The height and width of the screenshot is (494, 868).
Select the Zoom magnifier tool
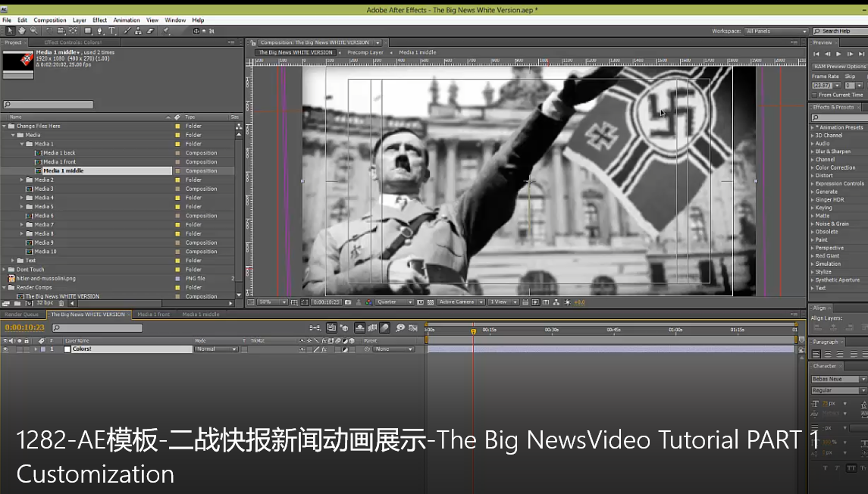pyautogui.click(x=34, y=31)
